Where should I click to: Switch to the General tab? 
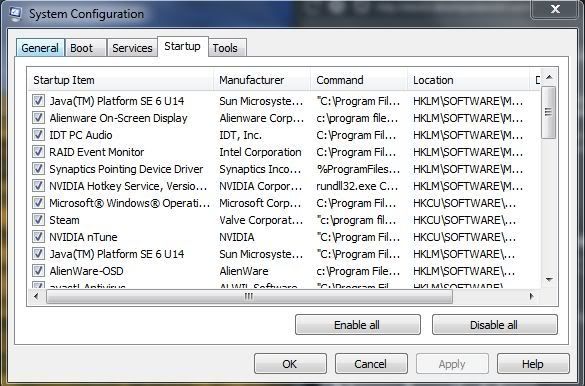40,48
